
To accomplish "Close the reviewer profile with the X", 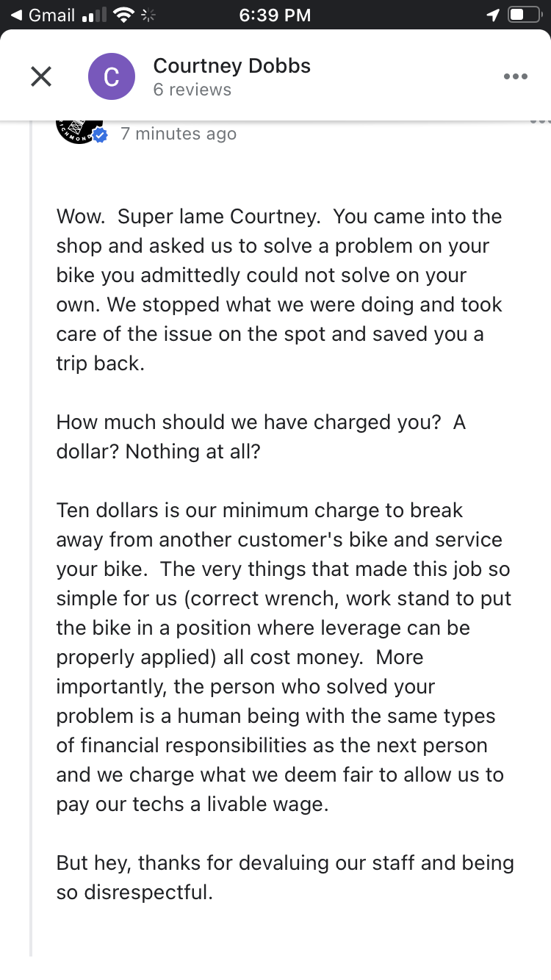I will (x=41, y=76).
